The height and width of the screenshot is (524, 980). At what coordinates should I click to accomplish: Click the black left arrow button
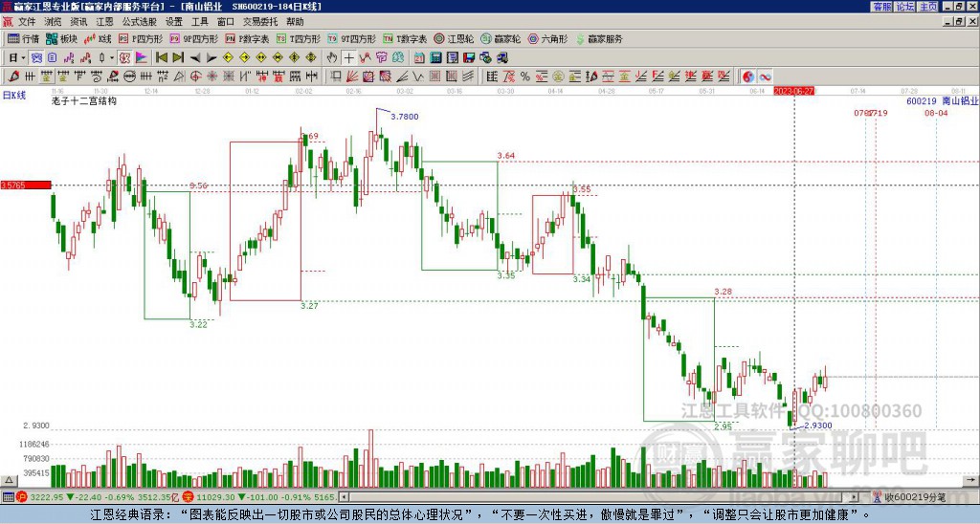click(x=195, y=58)
